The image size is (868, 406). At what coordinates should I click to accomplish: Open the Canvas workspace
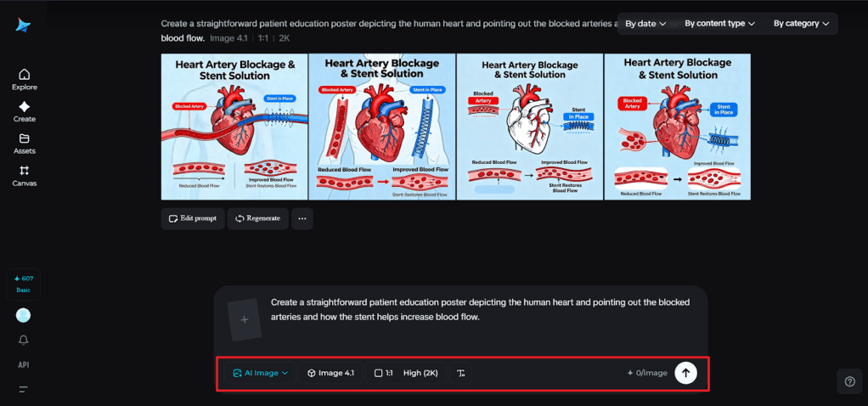24,176
